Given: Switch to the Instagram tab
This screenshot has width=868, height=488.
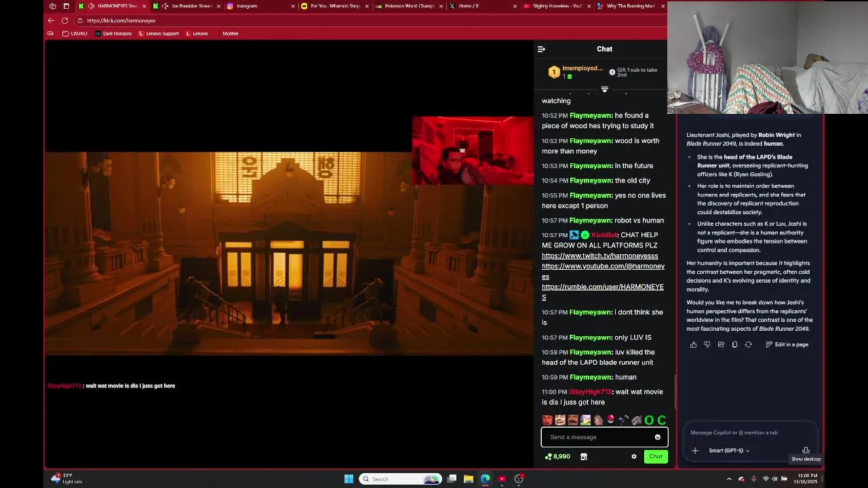Looking at the screenshot, I should tap(261, 6).
